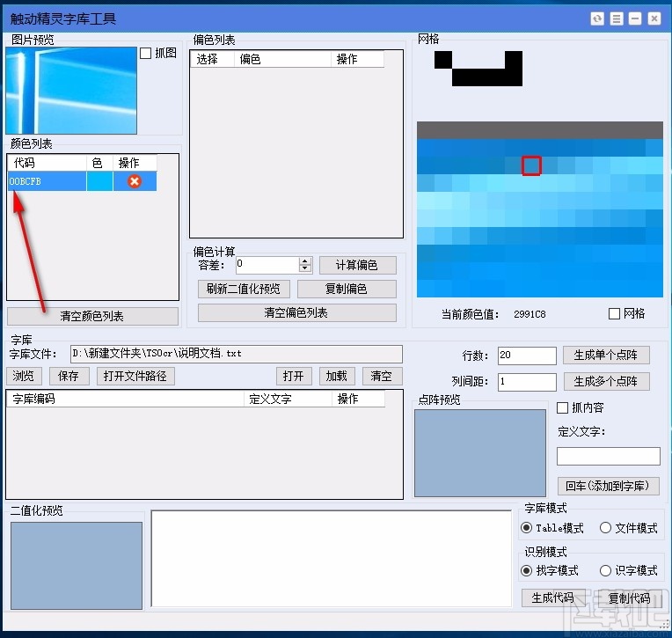Click the current color value 2991C8

tap(530, 314)
